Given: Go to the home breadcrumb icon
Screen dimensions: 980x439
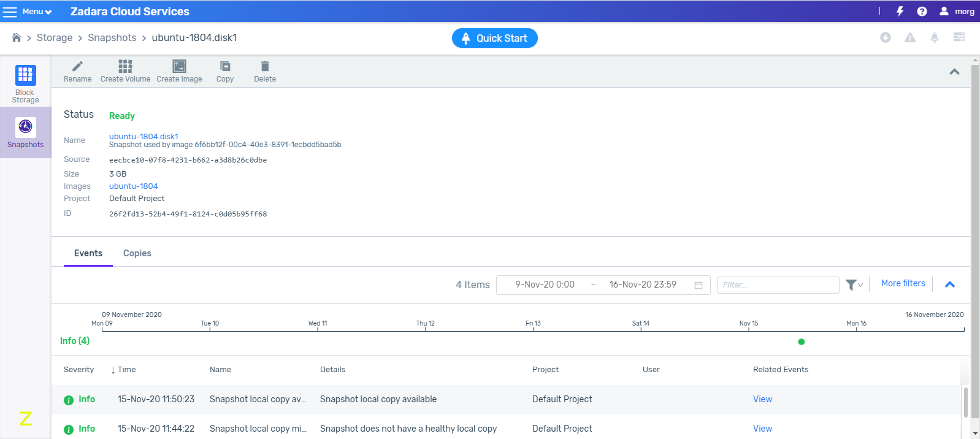Looking at the screenshot, I should [17, 38].
